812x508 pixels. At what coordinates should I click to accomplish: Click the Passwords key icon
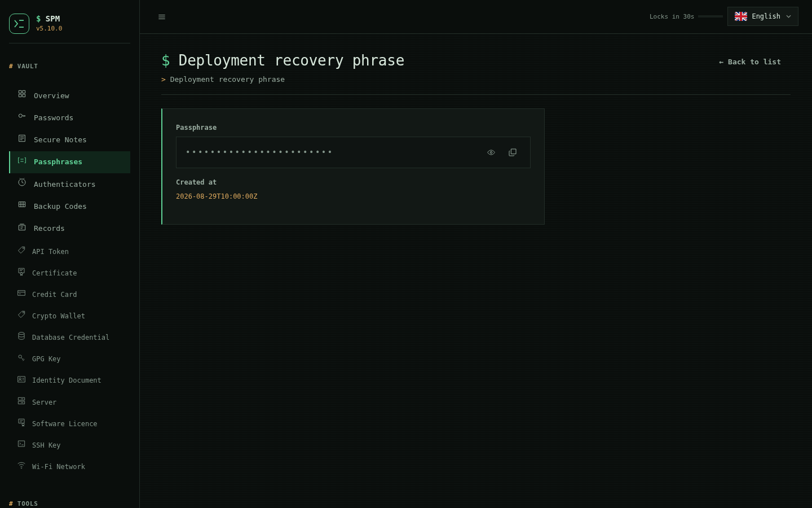tap(22, 116)
